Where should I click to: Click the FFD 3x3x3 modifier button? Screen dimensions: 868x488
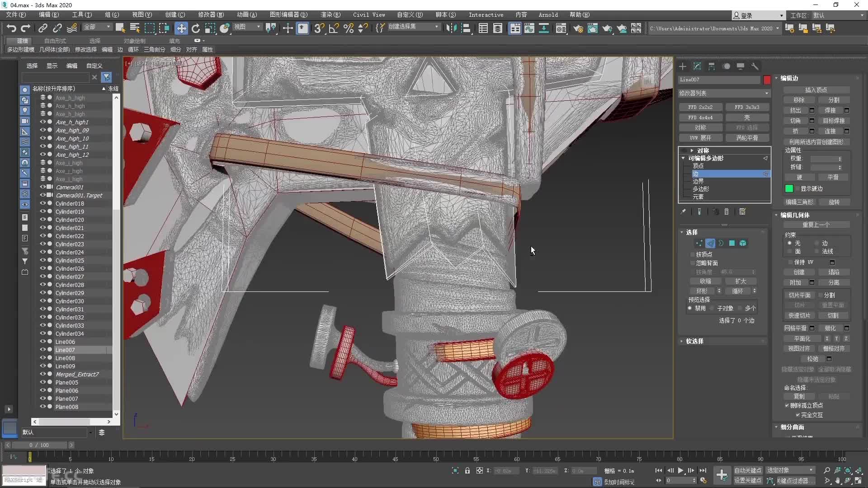(747, 107)
